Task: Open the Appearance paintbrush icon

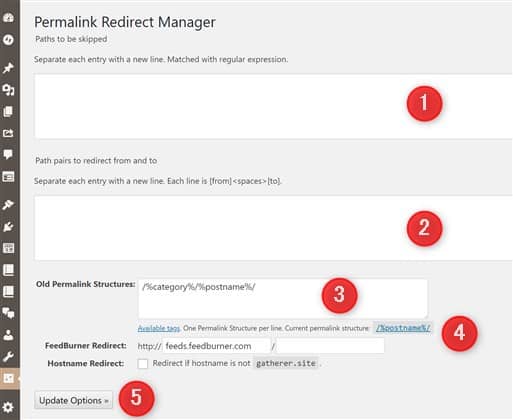Action: [8, 204]
